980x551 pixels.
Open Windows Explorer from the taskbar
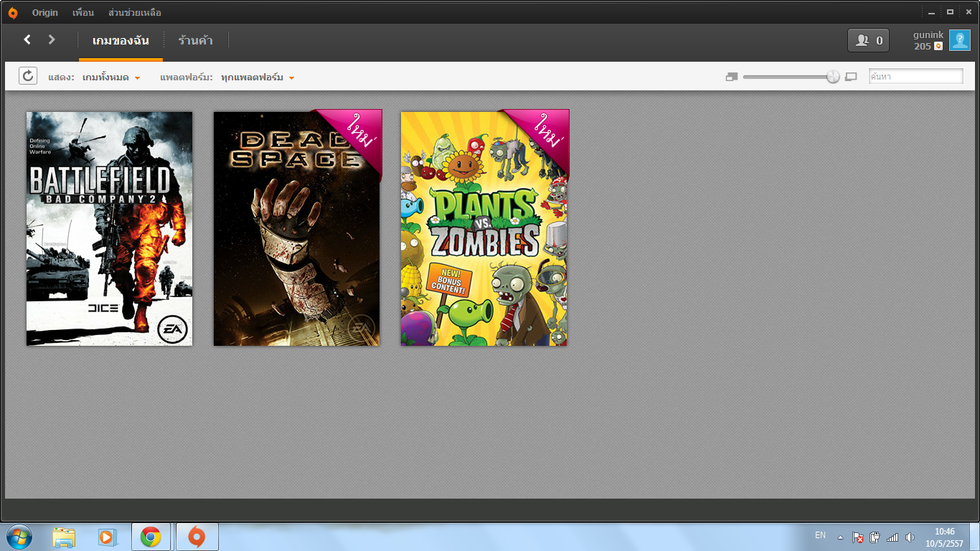tap(64, 537)
